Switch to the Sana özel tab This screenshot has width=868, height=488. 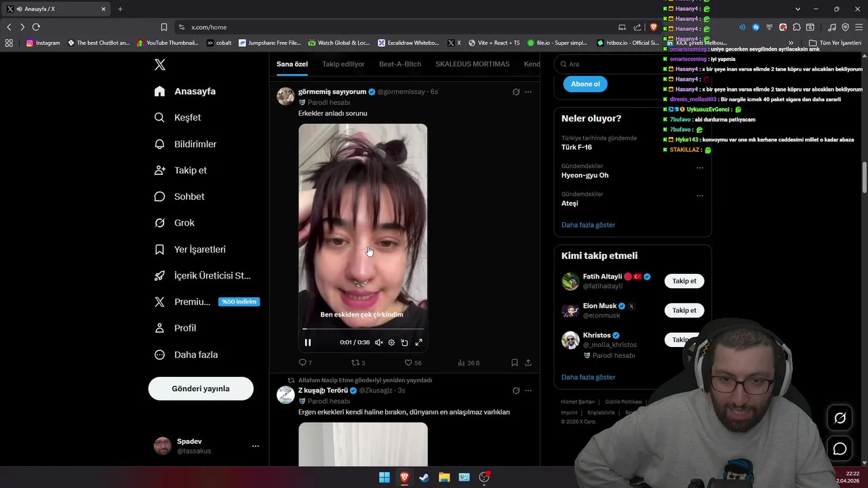[292, 64]
